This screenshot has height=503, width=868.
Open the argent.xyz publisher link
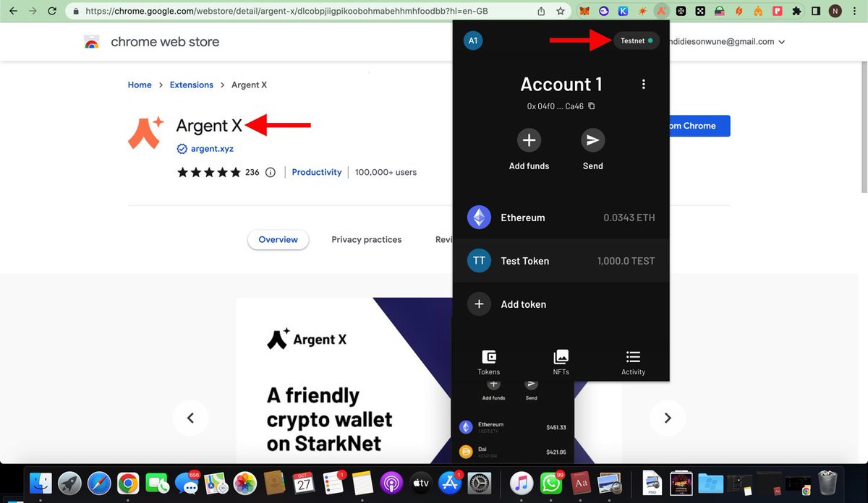click(212, 149)
